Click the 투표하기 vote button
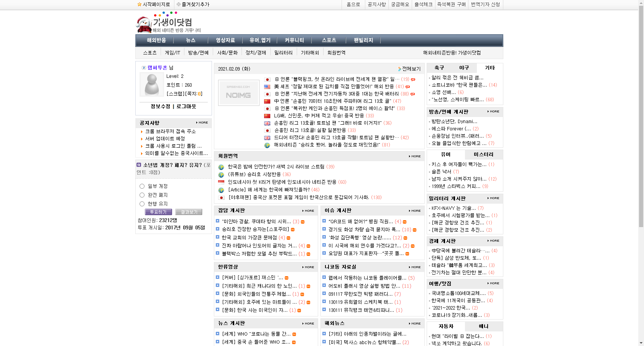 (x=158, y=212)
